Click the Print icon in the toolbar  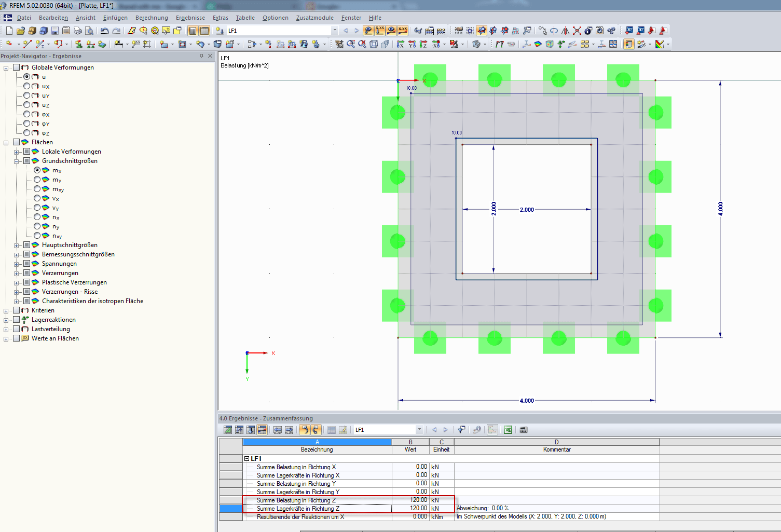pos(78,31)
